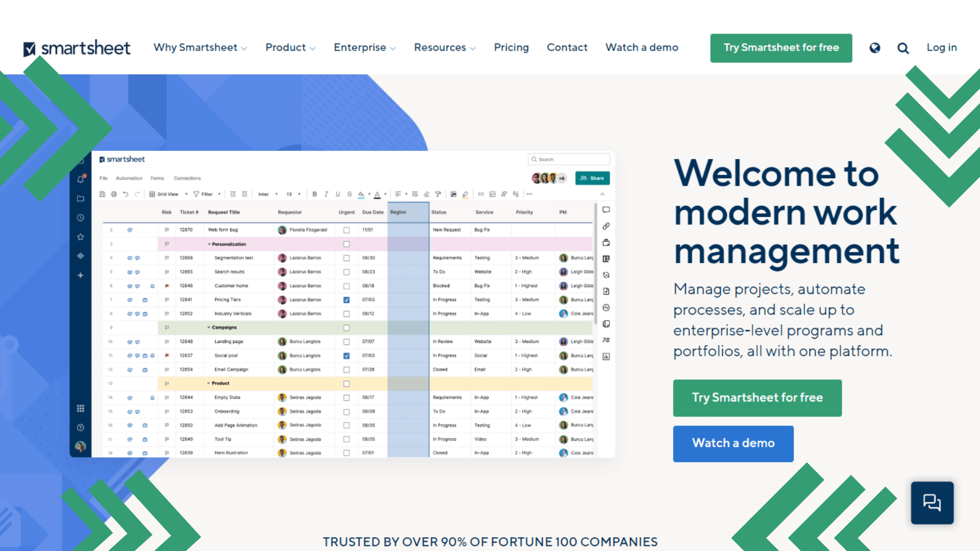Open the help question mark icon

pyautogui.click(x=81, y=428)
